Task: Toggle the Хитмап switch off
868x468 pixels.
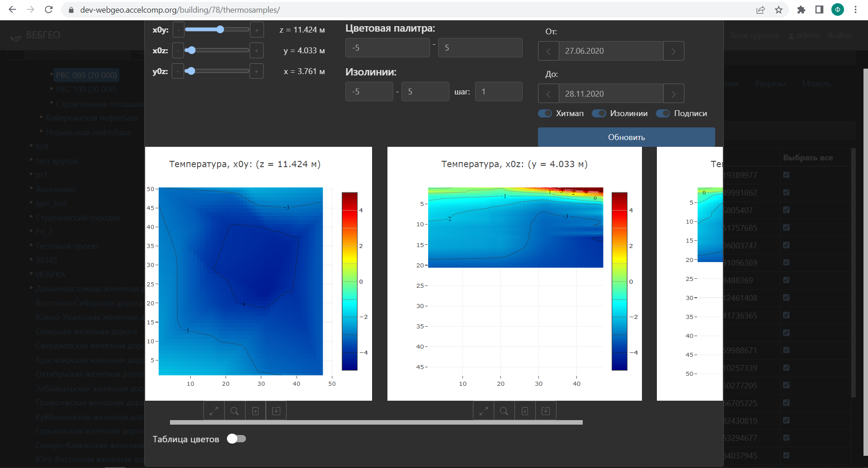Action: coord(545,113)
